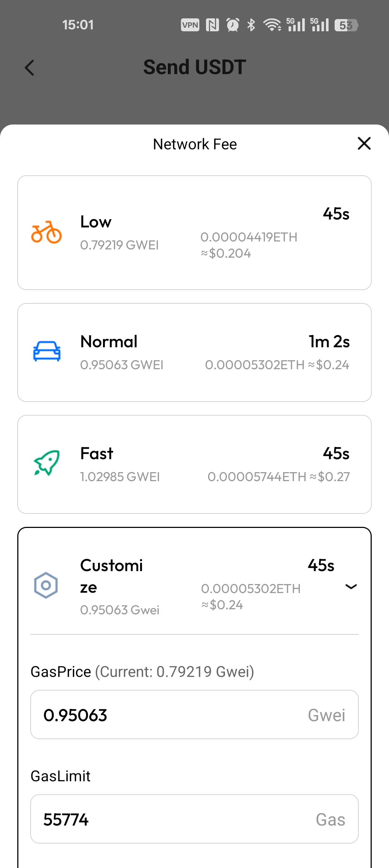
Task: Select the Normal fee option
Action: pyautogui.click(x=194, y=352)
